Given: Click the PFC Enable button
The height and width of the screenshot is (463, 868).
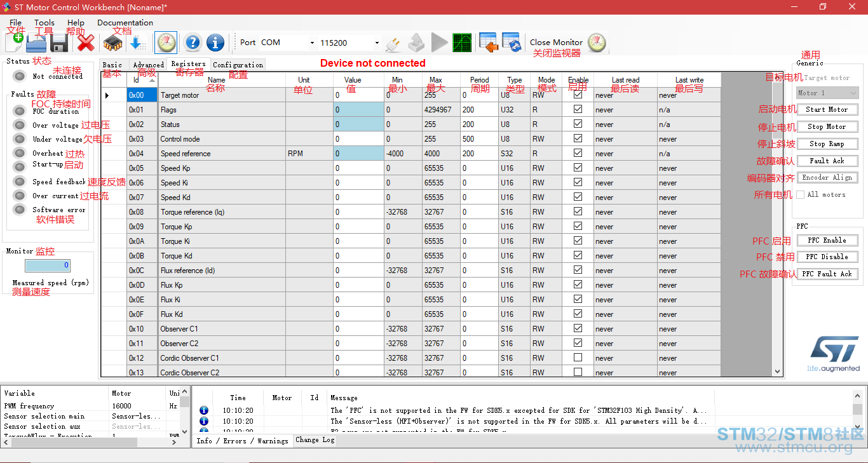Looking at the screenshot, I should [827, 240].
